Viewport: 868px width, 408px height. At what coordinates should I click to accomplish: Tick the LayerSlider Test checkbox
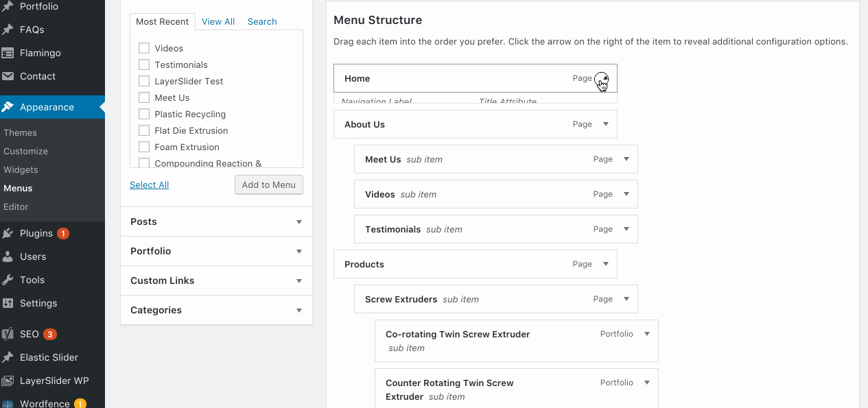144,81
